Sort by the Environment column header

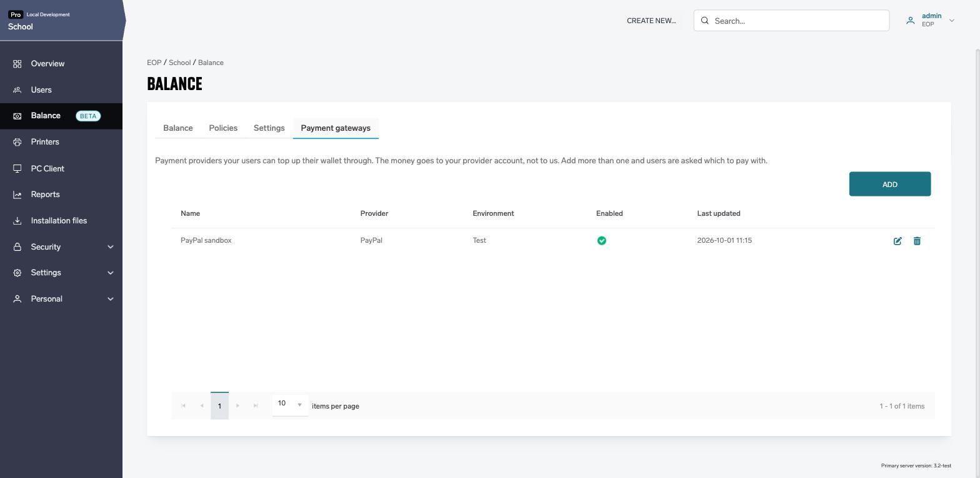click(493, 213)
